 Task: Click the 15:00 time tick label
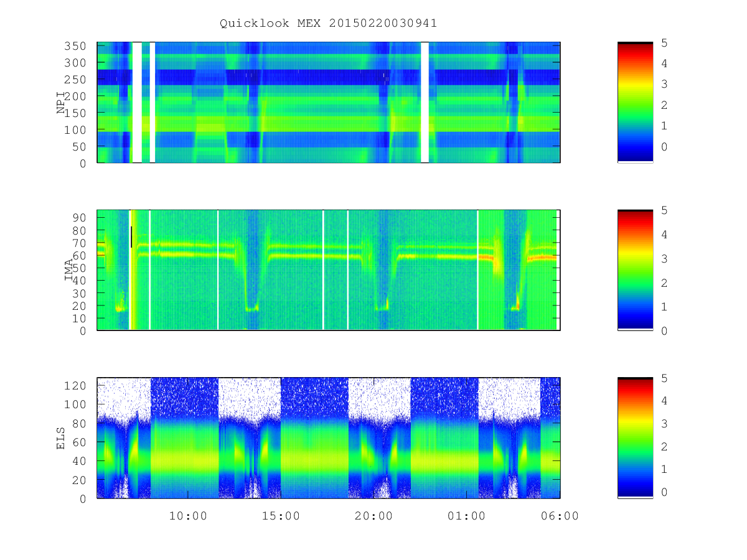(281, 516)
